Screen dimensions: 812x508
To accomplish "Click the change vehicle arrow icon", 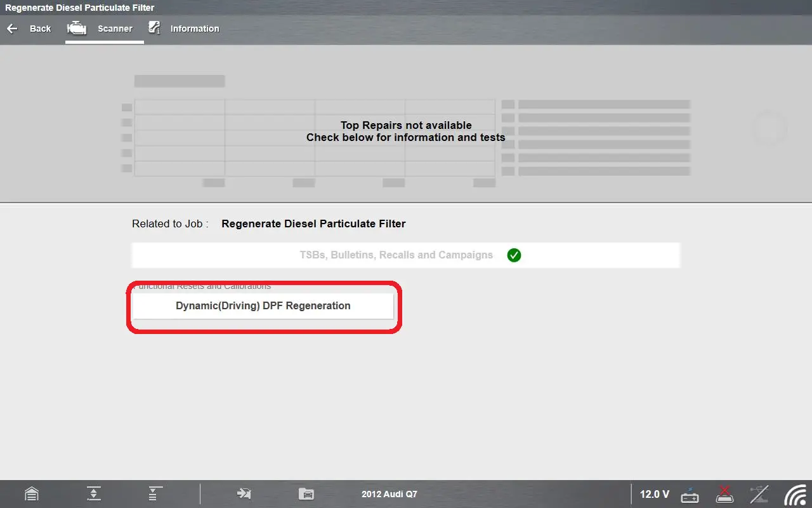I will click(244, 494).
